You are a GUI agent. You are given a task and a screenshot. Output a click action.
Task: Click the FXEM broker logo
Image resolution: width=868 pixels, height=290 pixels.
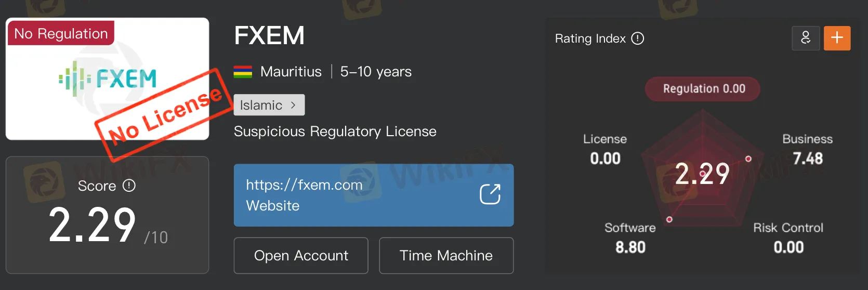[108, 79]
